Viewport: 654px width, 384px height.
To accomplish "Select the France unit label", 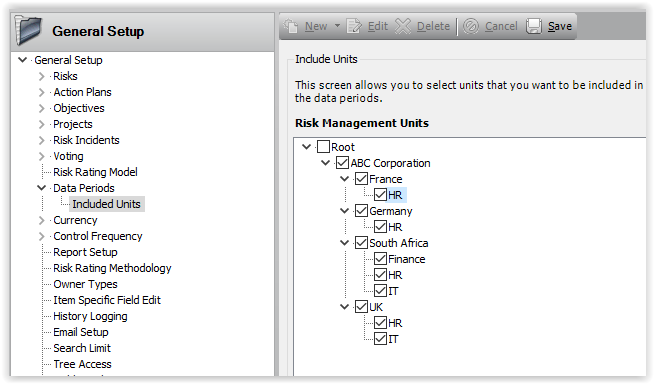I will point(386,179).
